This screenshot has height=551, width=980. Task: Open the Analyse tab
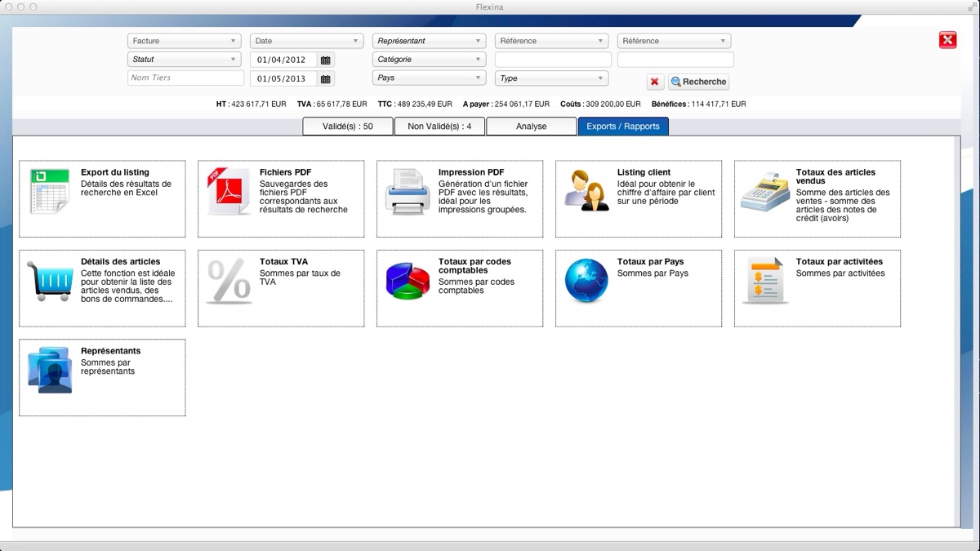532,127
